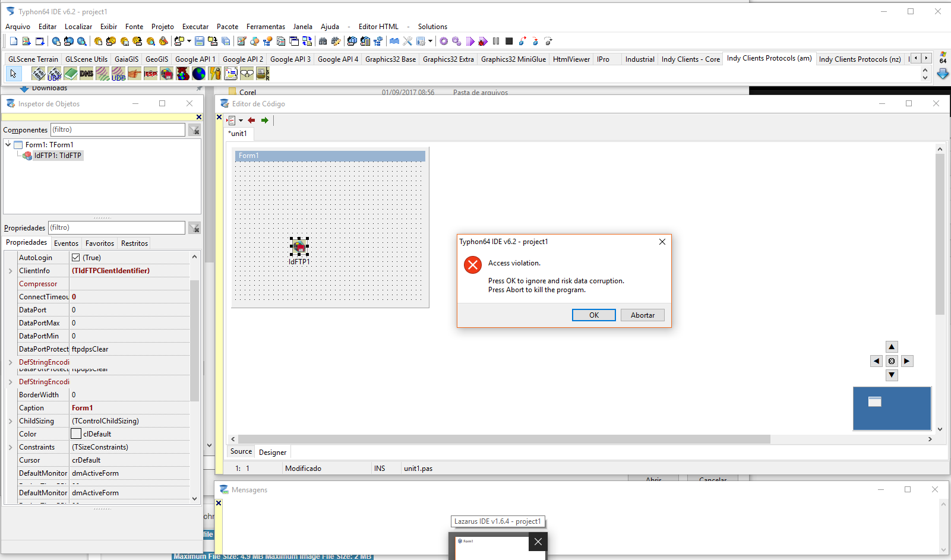Click the Components filter clear button
The image size is (951, 560).
(x=194, y=130)
